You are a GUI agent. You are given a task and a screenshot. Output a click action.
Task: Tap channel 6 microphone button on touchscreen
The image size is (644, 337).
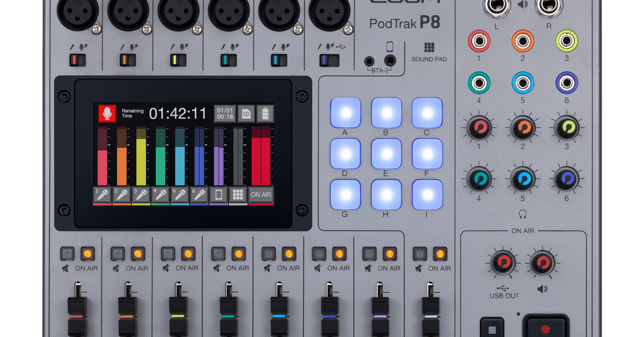click(x=199, y=195)
